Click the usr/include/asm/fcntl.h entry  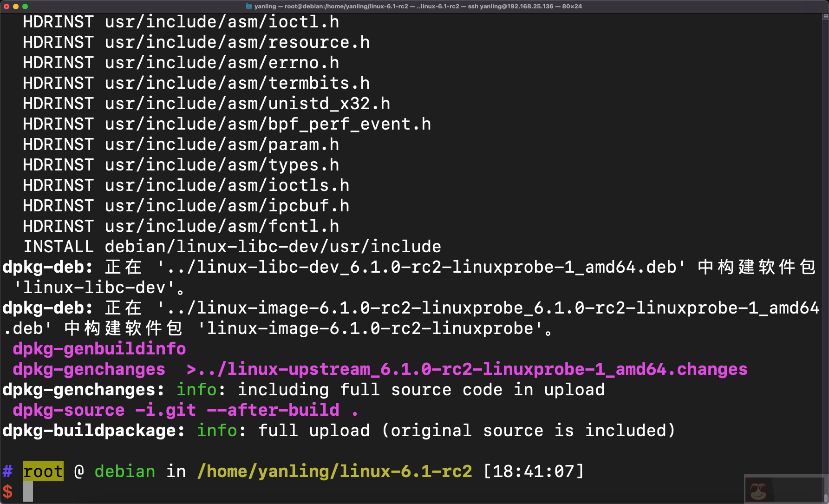click(x=223, y=226)
